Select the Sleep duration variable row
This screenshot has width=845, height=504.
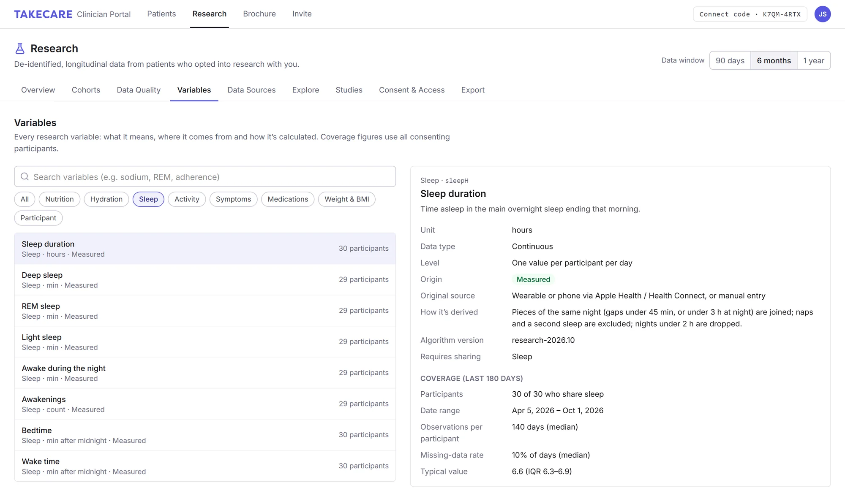click(x=205, y=249)
